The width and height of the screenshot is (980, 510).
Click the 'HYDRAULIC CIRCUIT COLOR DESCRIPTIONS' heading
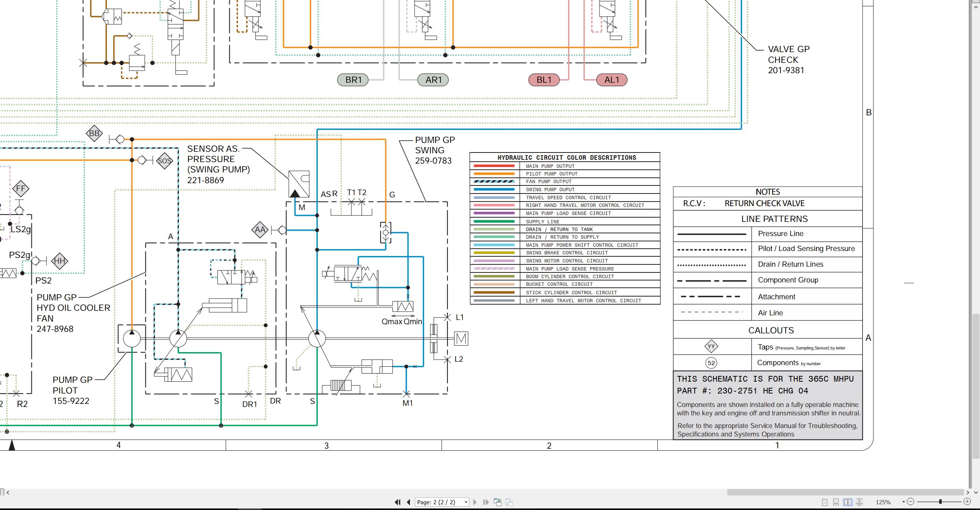click(567, 157)
